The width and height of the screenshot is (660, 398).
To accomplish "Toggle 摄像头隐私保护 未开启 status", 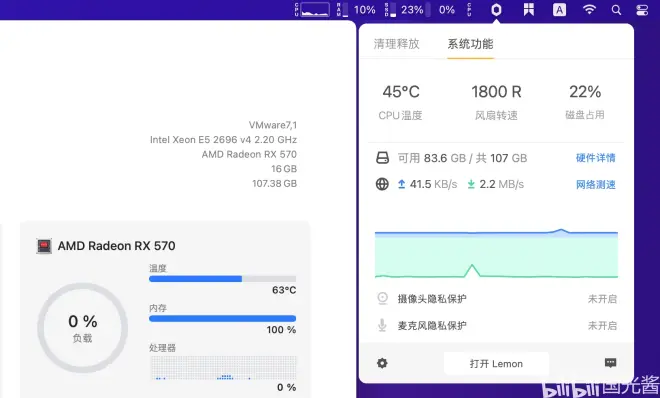I will pyautogui.click(x=602, y=299).
